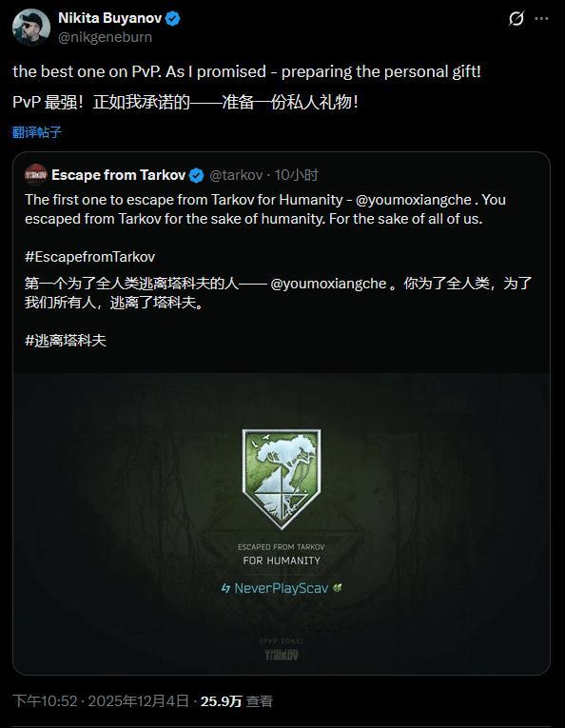Open the #EscapefromTarkov hashtag
This screenshot has height=728, width=565.
[x=90, y=257]
